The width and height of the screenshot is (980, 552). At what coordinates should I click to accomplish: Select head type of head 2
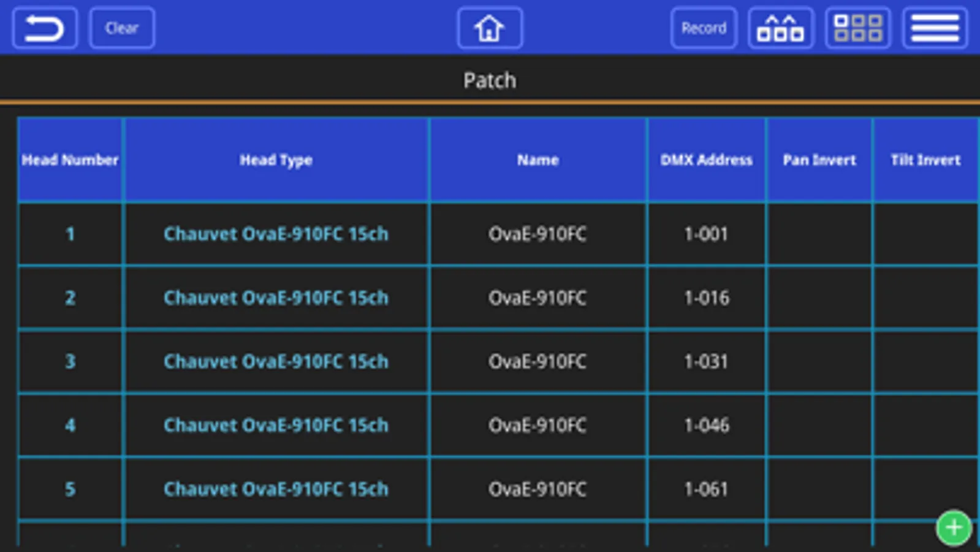pyautogui.click(x=276, y=298)
